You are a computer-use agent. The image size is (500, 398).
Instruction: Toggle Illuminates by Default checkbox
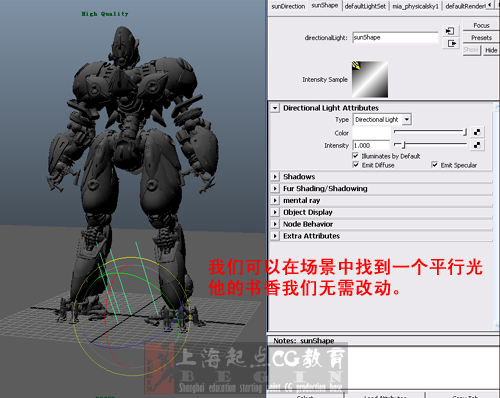tap(355, 156)
